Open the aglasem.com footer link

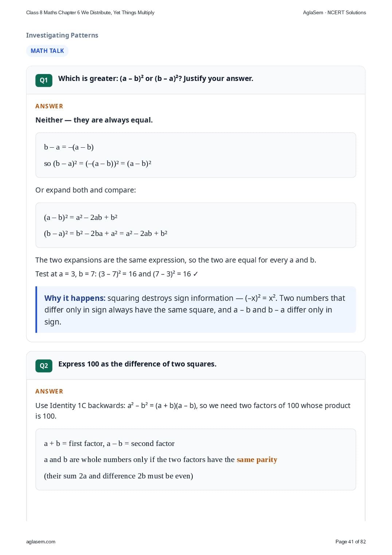tap(41, 542)
